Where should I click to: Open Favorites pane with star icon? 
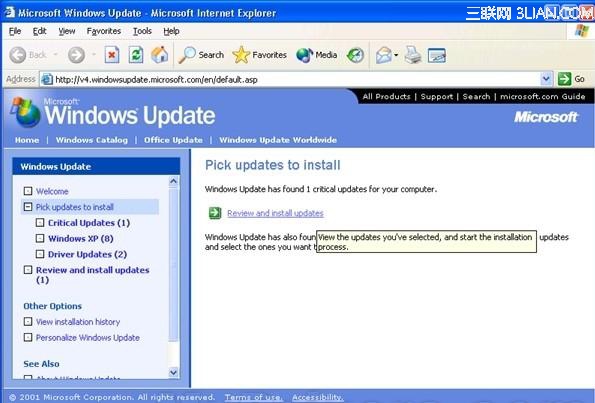260,55
